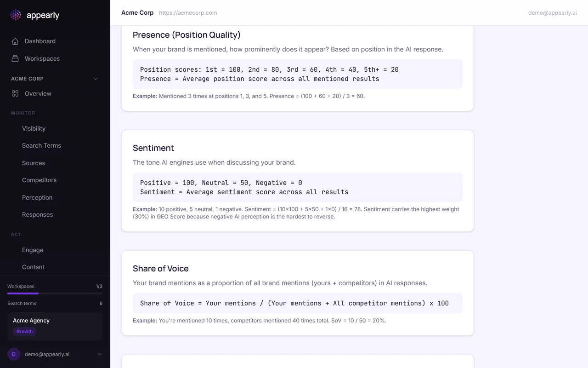Click the Dashboard home icon

click(15, 41)
